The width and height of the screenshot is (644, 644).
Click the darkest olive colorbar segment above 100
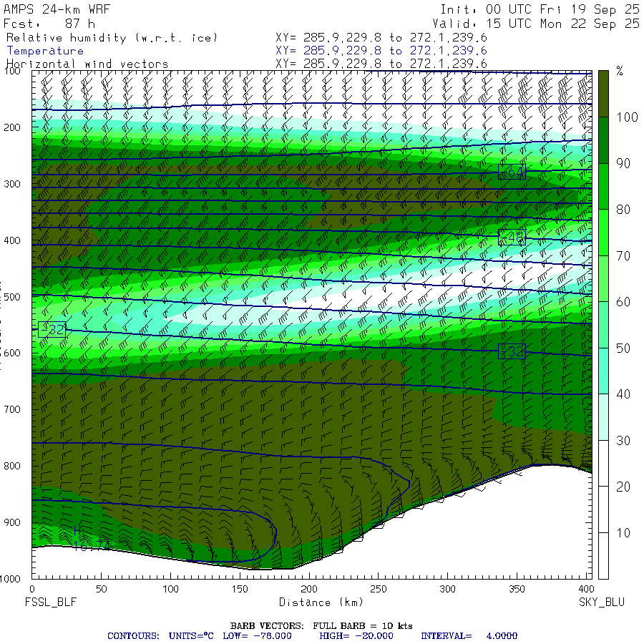pos(603,94)
